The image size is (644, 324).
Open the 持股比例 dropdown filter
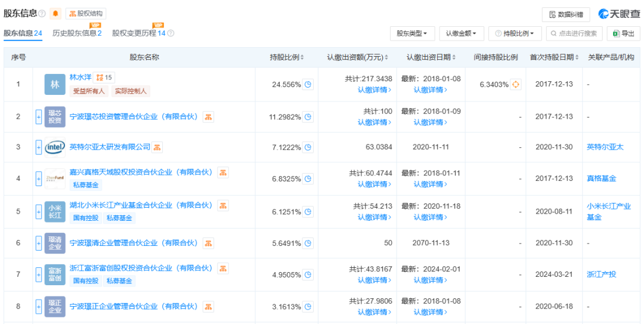[x=515, y=33]
